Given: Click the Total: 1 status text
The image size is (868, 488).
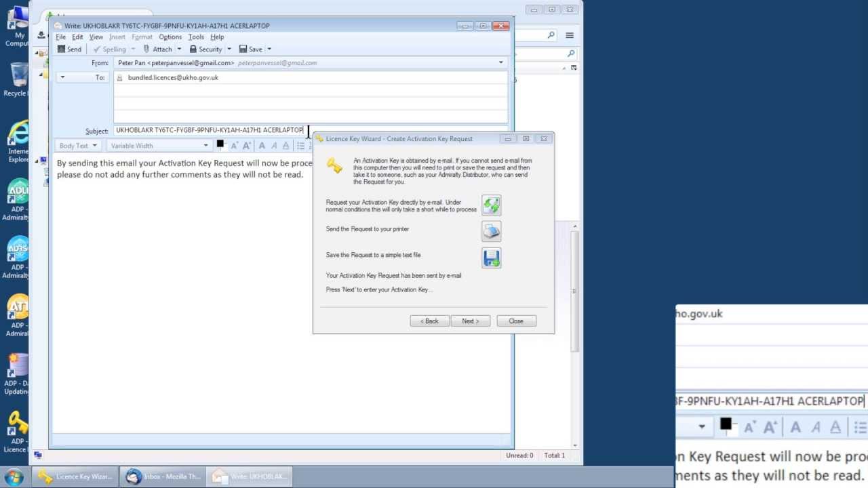Looking at the screenshot, I should (555, 455).
